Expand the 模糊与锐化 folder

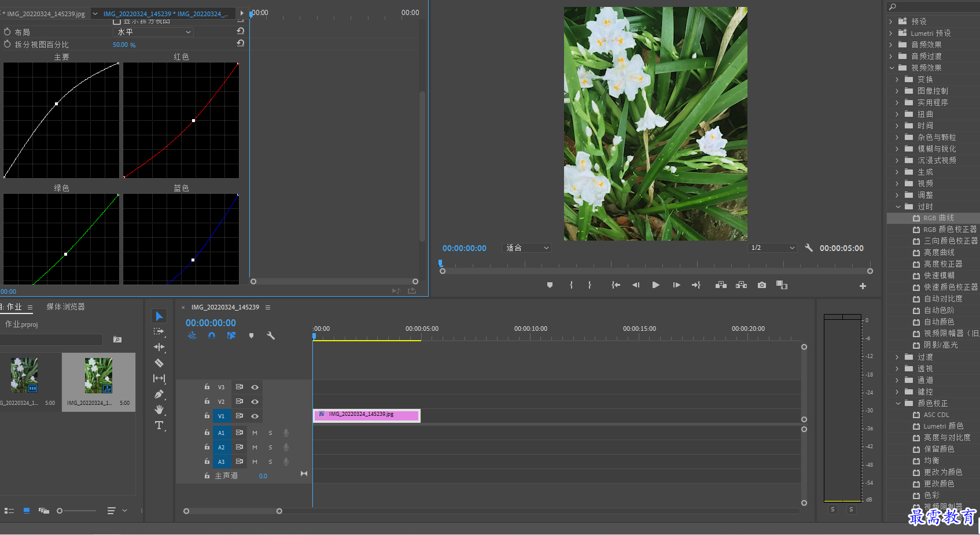(x=898, y=149)
